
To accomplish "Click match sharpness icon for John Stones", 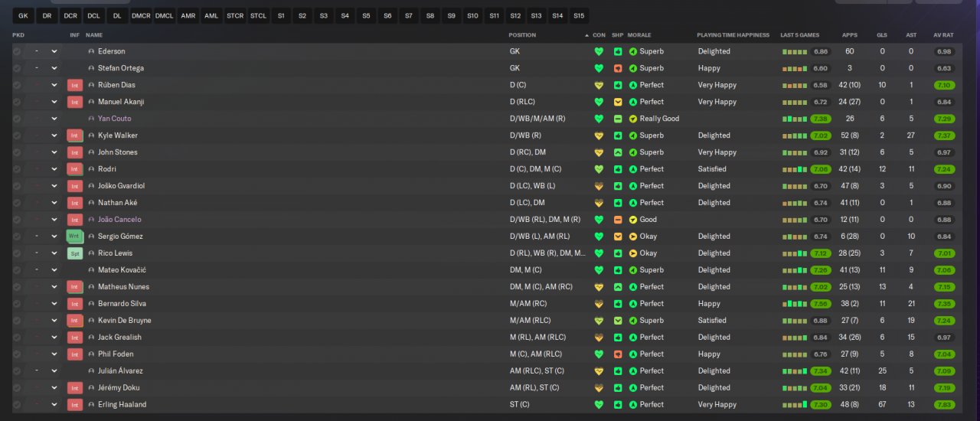I will 618,152.
